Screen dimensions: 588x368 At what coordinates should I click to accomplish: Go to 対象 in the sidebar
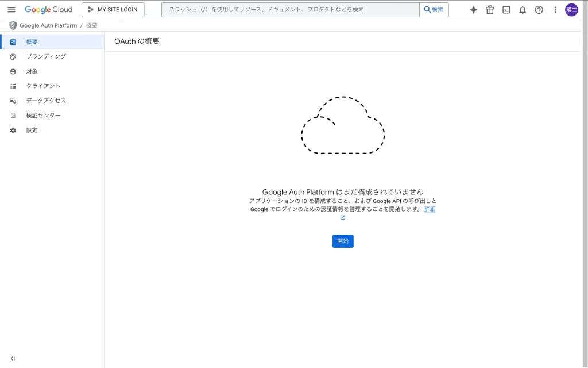[x=32, y=71]
